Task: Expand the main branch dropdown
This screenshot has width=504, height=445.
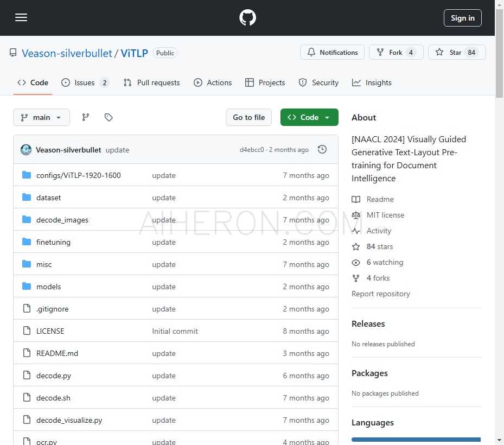Action: tap(41, 117)
